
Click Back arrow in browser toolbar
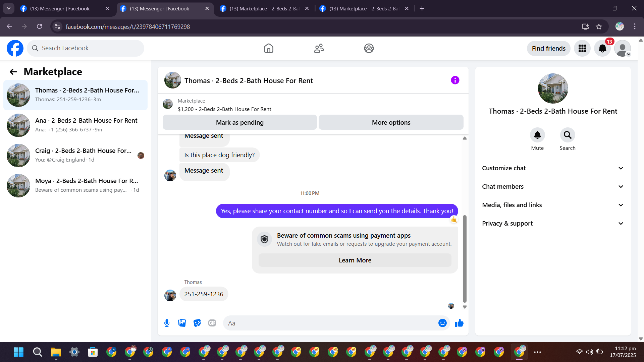(9, 26)
